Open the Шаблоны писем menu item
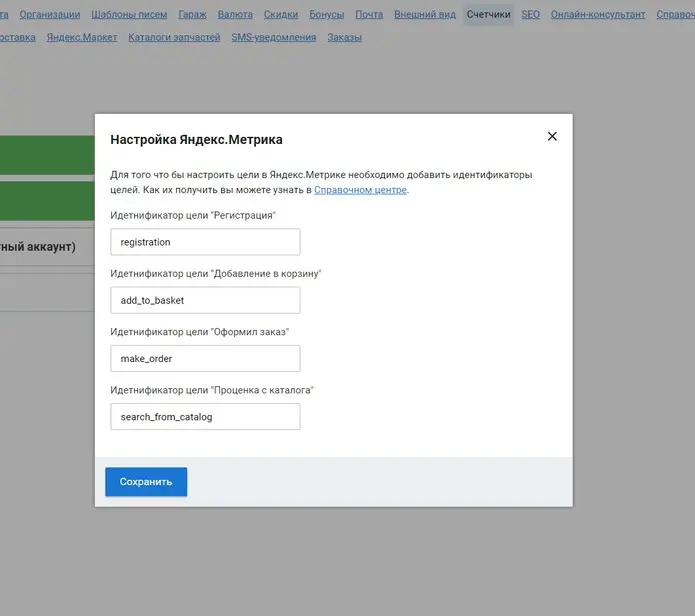This screenshot has width=695, height=616. coord(129,15)
